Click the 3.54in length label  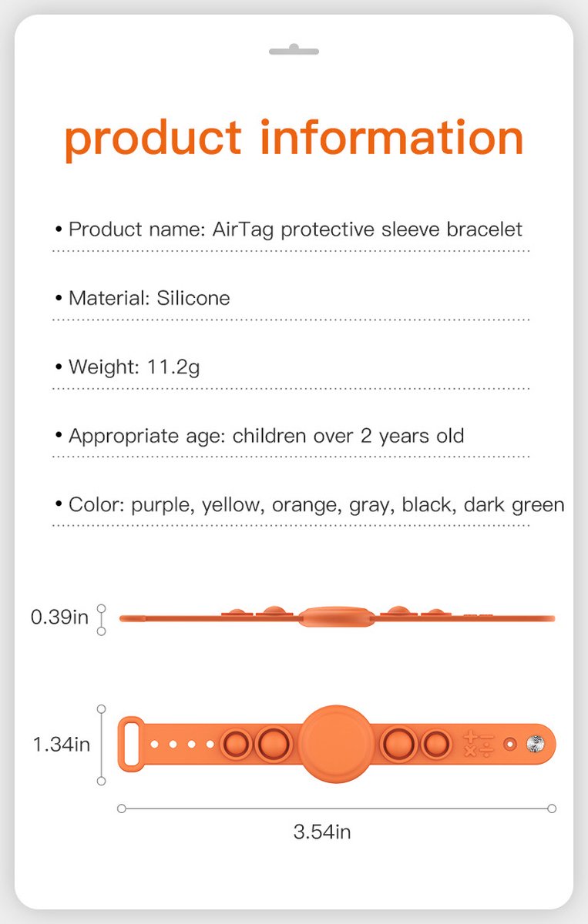pos(322,832)
